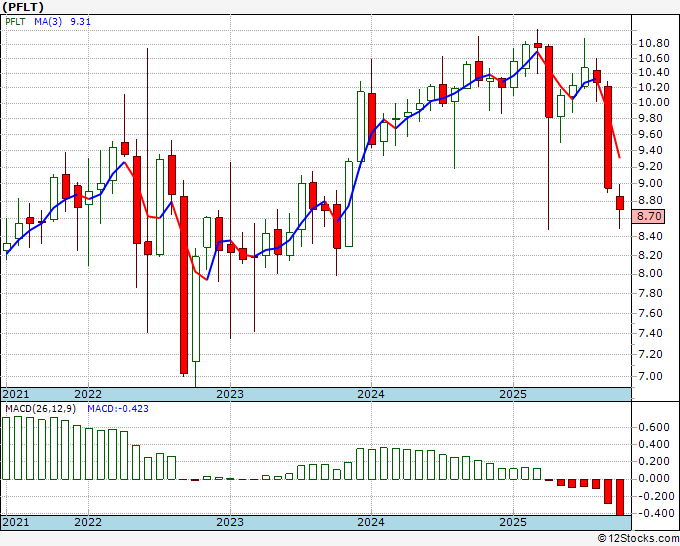The width and height of the screenshot is (680, 546).
Task: Click the (PFLT) chart title
Action: click(23, 7)
